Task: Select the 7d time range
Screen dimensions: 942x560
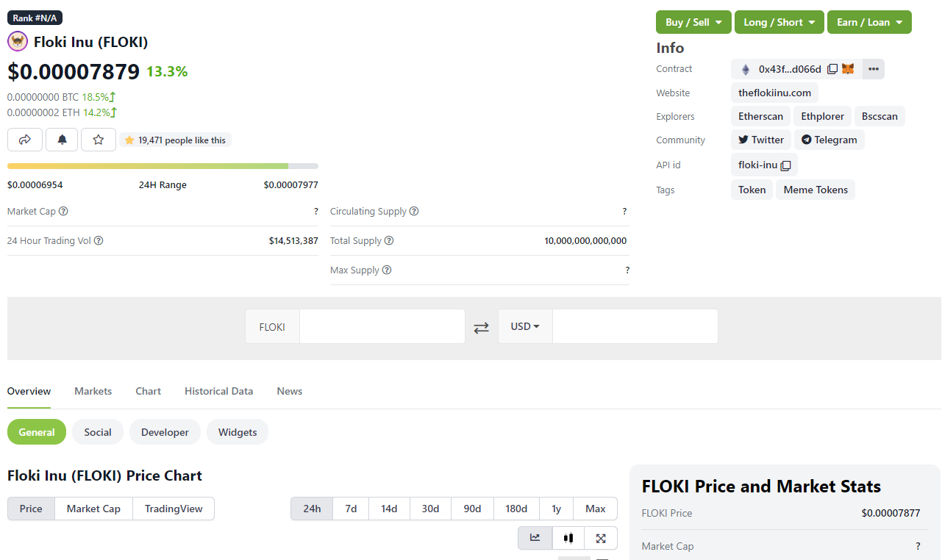Action: (351, 509)
